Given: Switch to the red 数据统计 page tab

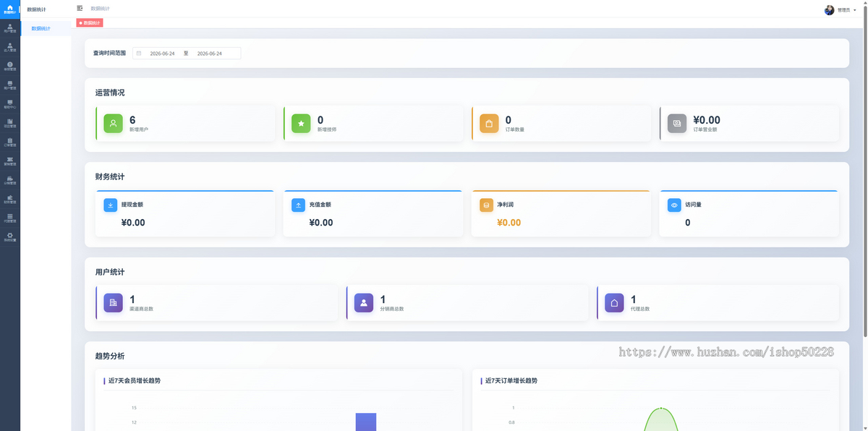Looking at the screenshot, I should [x=90, y=23].
